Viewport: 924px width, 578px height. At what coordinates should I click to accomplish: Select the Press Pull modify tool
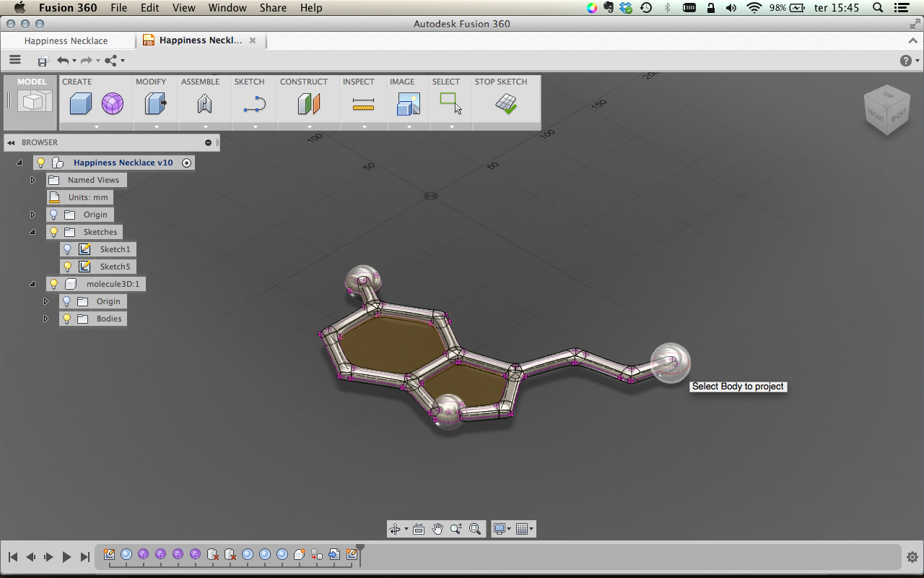click(x=155, y=104)
